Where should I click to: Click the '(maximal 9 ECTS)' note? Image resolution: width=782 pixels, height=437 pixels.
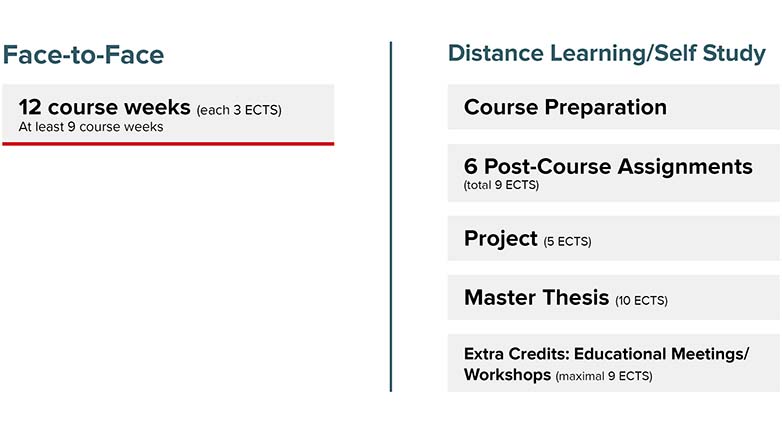604,377
